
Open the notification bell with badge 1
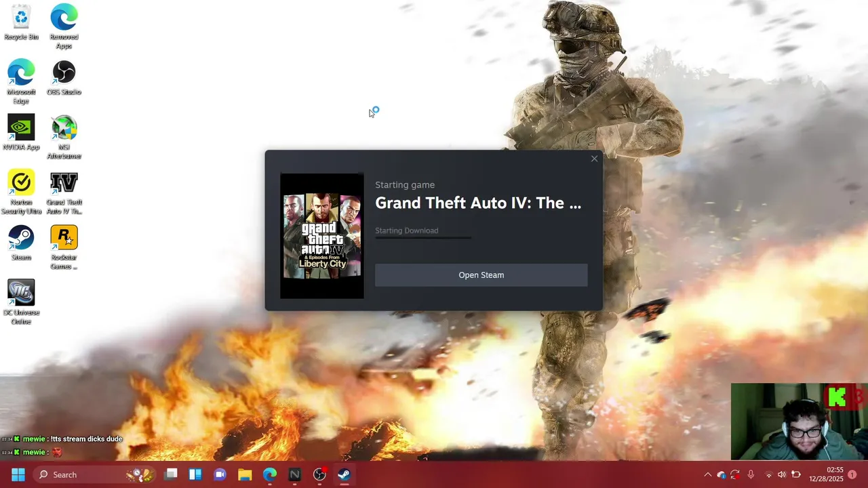[852, 474]
